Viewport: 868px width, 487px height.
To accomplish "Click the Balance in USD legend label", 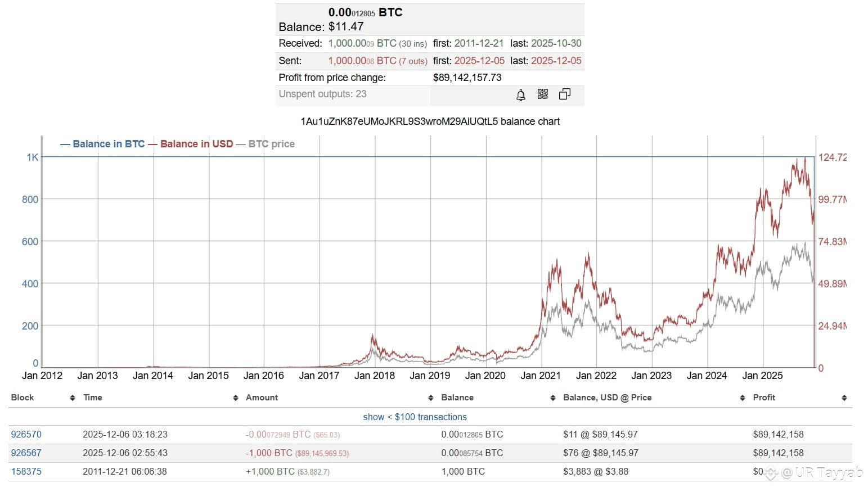I will [x=196, y=144].
